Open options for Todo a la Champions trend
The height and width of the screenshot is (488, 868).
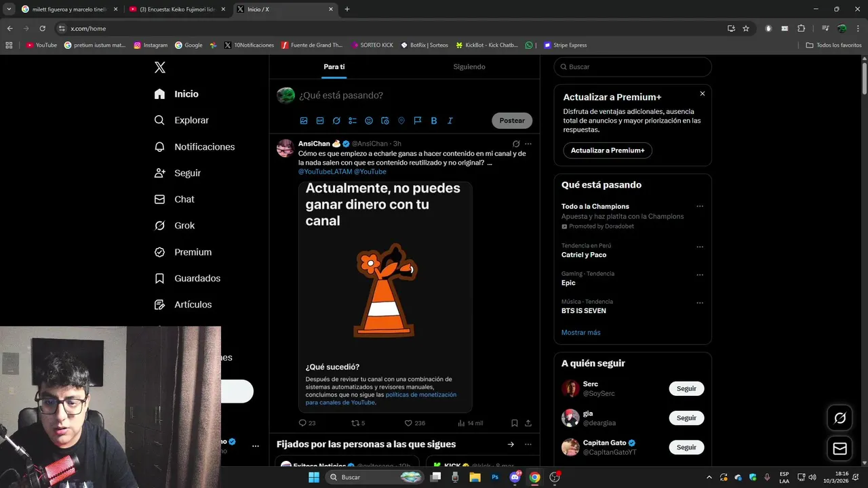(x=700, y=206)
